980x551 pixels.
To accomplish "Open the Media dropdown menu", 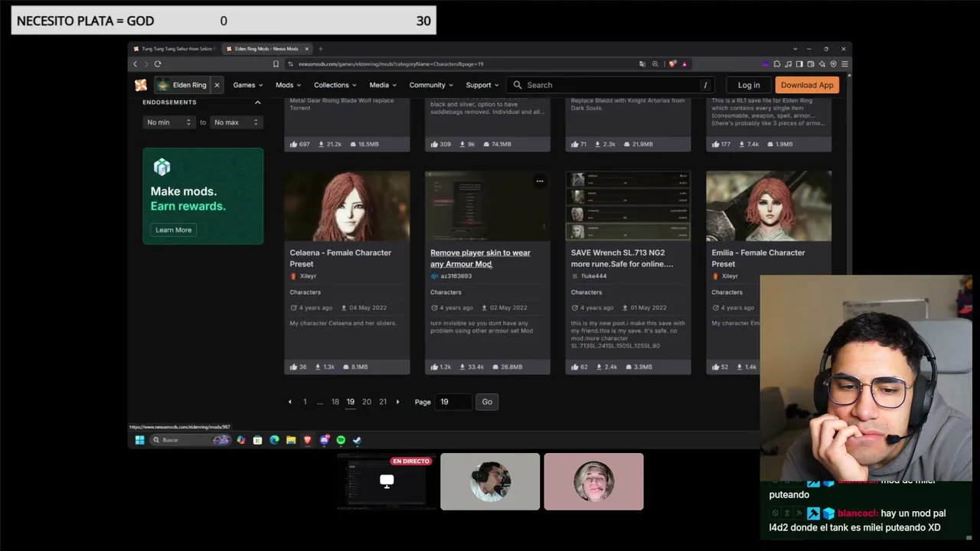I will point(383,85).
